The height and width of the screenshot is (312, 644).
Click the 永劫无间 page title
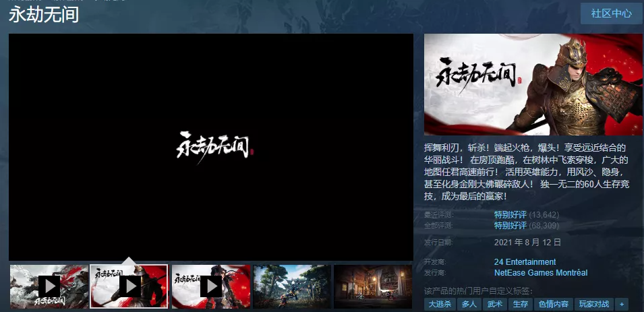44,14
